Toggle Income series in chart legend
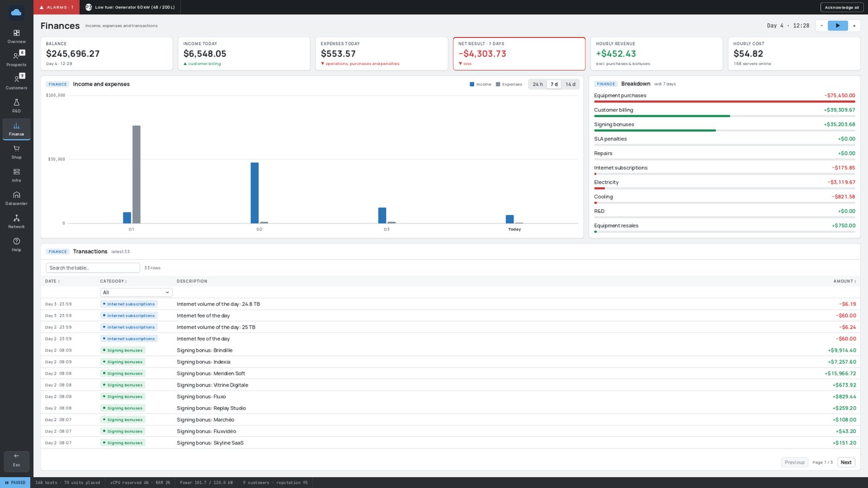Viewport: 868px width, 488px height. 481,84
